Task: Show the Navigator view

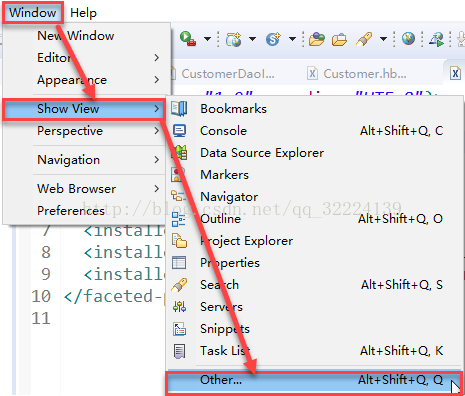Action: pos(314,197)
